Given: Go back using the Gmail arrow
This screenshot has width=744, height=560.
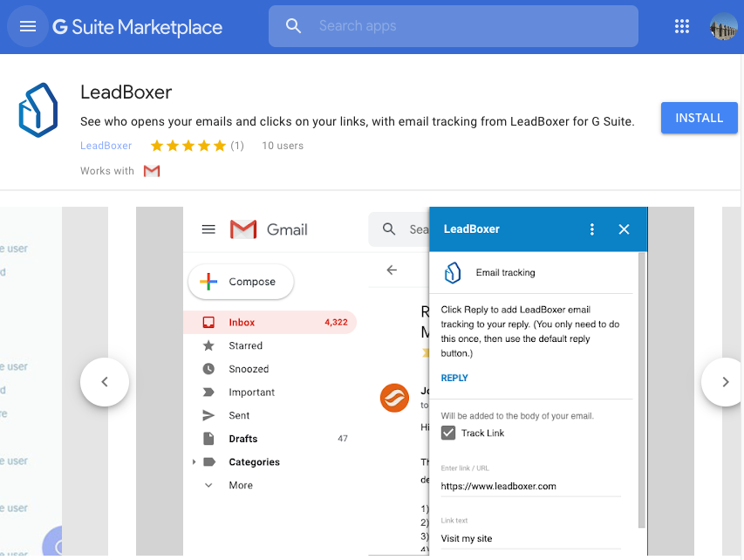Looking at the screenshot, I should click(x=392, y=270).
